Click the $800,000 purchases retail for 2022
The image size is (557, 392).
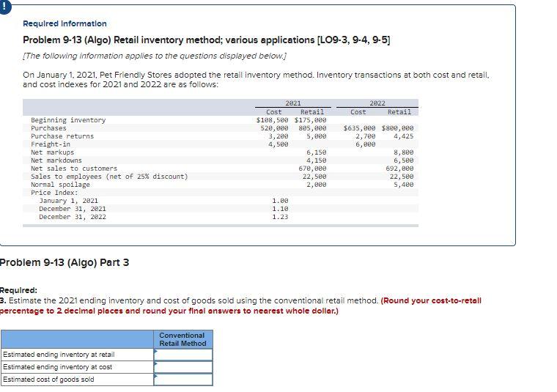397,128
